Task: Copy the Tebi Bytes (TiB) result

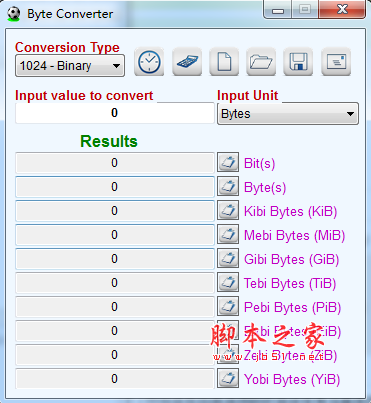Action: (228, 282)
